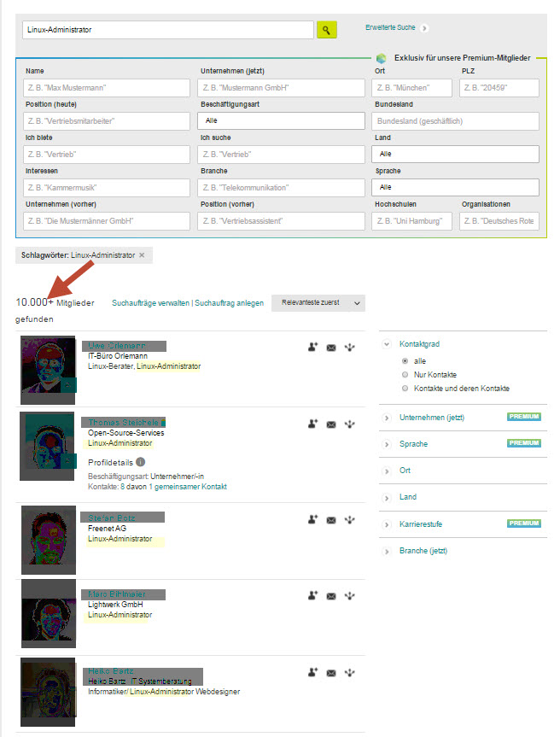Send a message to Thomas Steichele

(331, 424)
